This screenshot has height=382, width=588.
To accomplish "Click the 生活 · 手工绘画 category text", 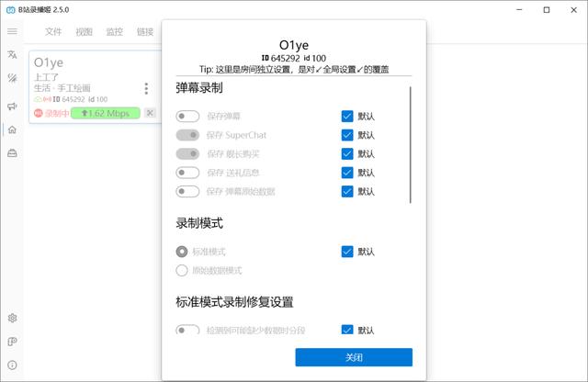I will [x=62, y=88].
